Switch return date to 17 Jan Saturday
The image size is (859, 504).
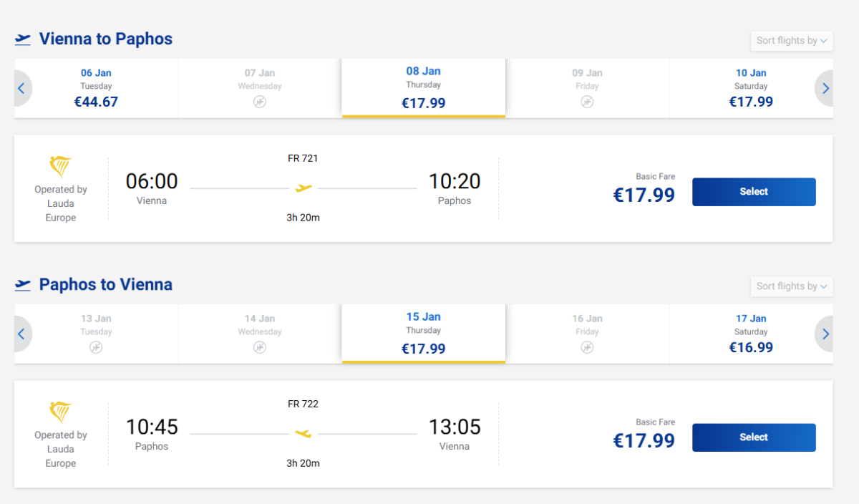point(751,334)
